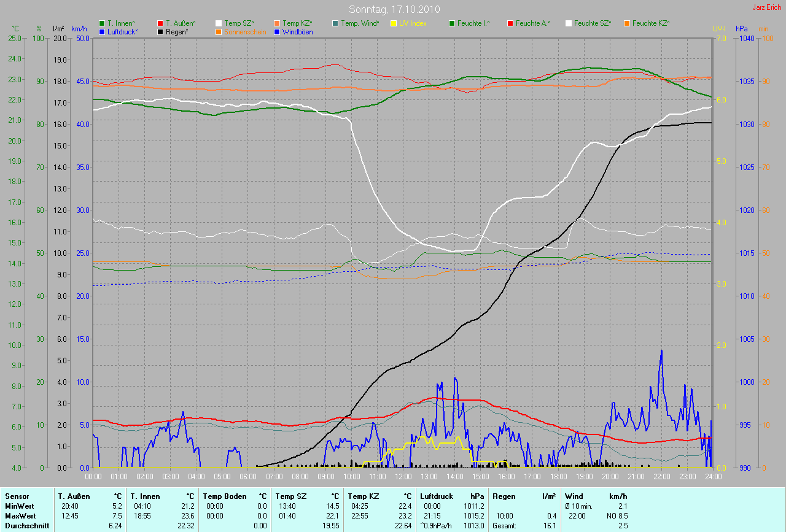The height and width of the screenshot is (532, 786).
Task: Select the white Temp SZ legend marker
Action: coord(219,23)
